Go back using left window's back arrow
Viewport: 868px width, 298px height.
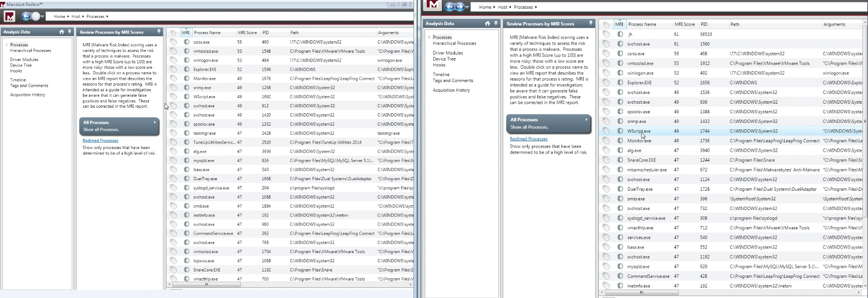pos(26,17)
